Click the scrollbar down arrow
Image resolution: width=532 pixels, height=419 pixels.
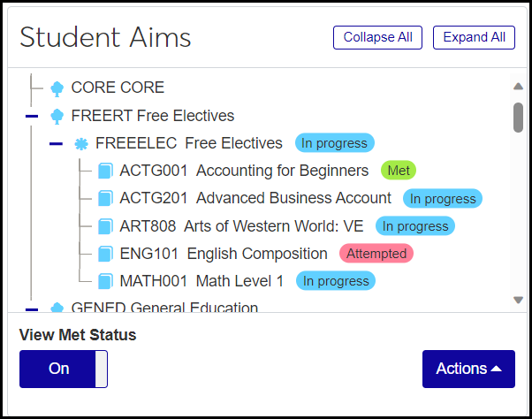click(x=519, y=301)
